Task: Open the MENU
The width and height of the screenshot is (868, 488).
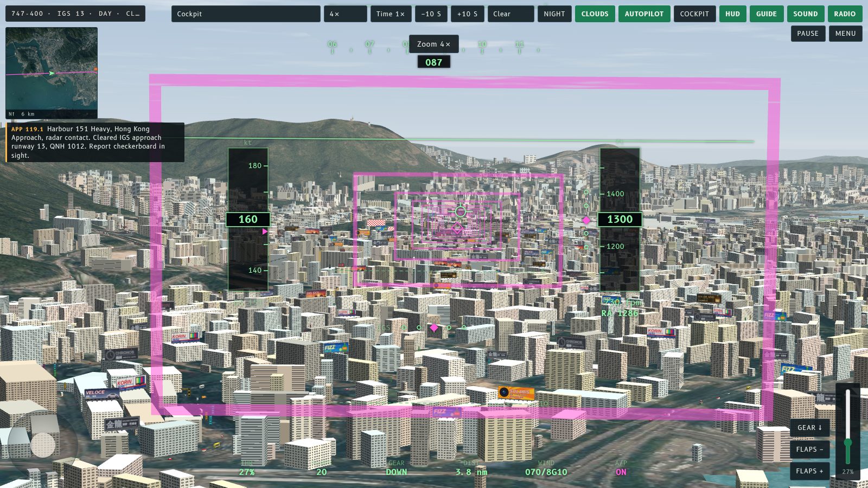Action: [x=845, y=33]
